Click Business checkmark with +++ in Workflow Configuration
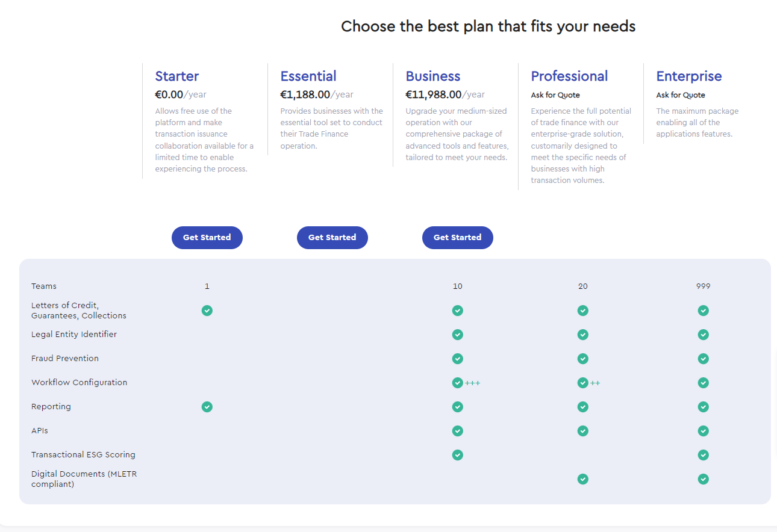The width and height of the screenshot is (777, 532). [458, 383]
